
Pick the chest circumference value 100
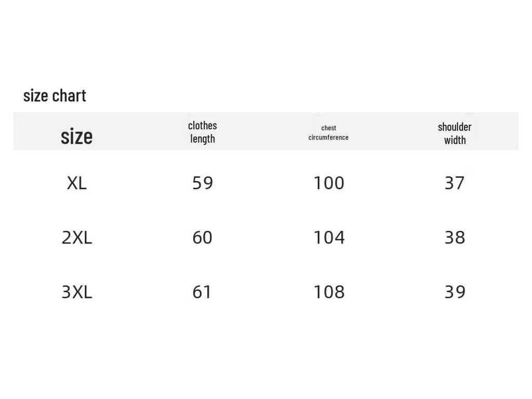[x=329, y=183]
